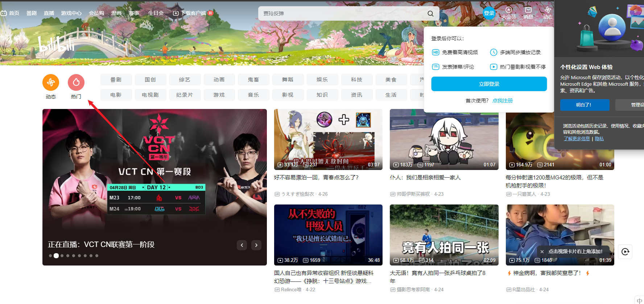Click 明白了! button in Edge panel
The width and height of the screenshot is (644, 304).
pyautogui.click(x=585, y=105)
